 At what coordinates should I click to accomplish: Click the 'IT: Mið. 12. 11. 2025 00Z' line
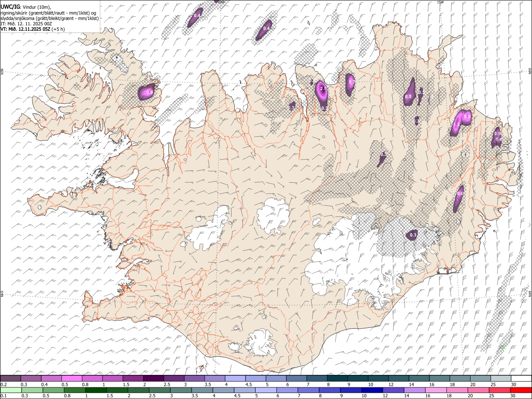coord(26,24)
